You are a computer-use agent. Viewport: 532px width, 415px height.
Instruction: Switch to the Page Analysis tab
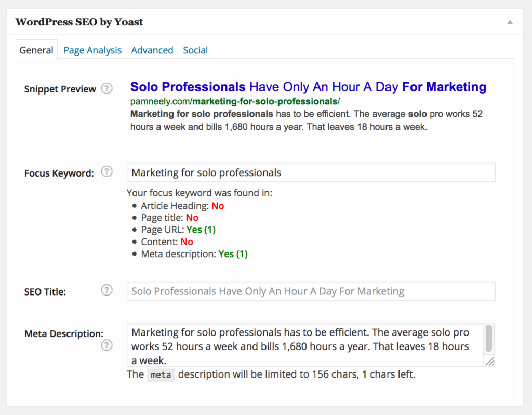tap(92, 50)
